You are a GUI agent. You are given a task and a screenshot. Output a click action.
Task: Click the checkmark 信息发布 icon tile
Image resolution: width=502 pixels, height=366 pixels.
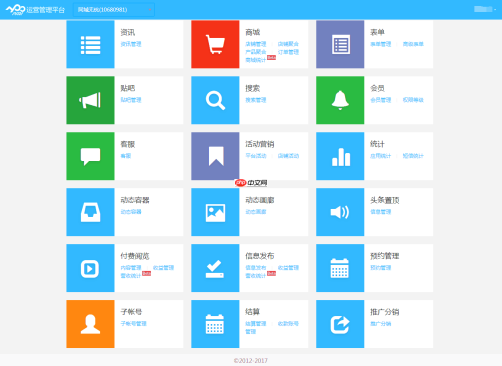215,268
